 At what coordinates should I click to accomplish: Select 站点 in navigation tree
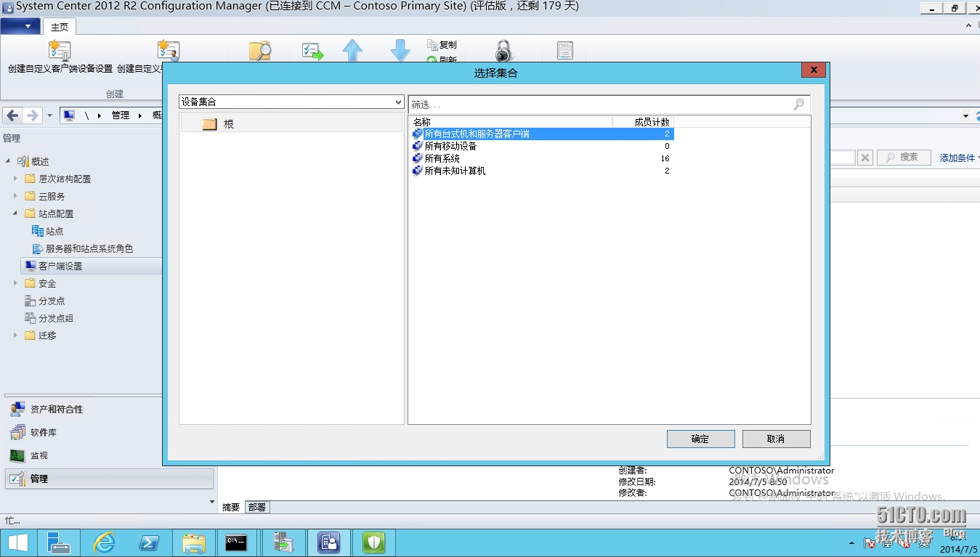48,231
